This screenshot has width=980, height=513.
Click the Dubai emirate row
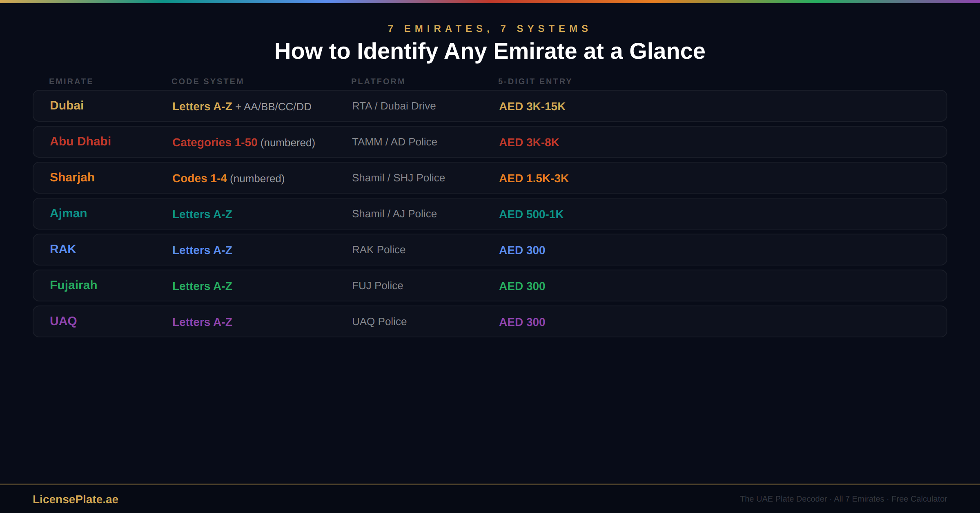[x=490, y=105]
